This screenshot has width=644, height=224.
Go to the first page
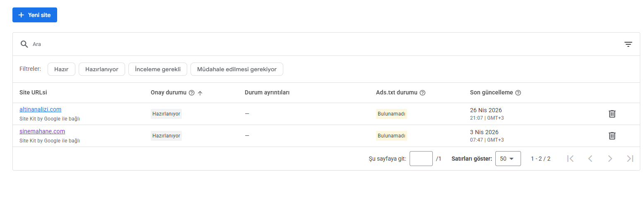(570, 159)
